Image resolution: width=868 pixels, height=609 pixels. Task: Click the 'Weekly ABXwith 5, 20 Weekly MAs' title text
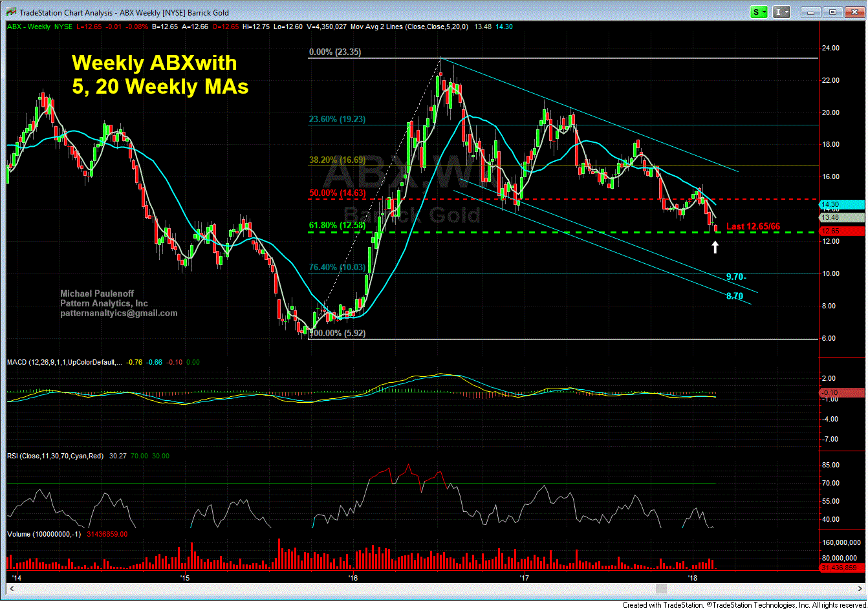click(160, 74)
